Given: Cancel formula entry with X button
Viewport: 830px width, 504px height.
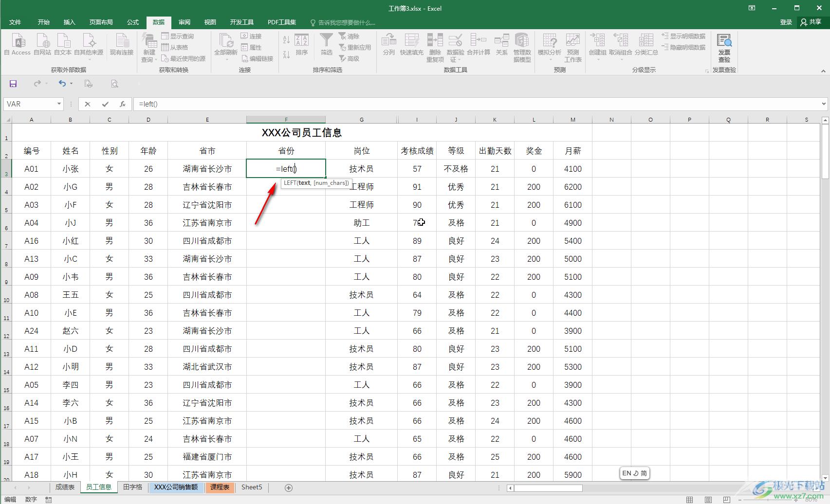Looking at the screenshot, I should click(x=88, y=104).
